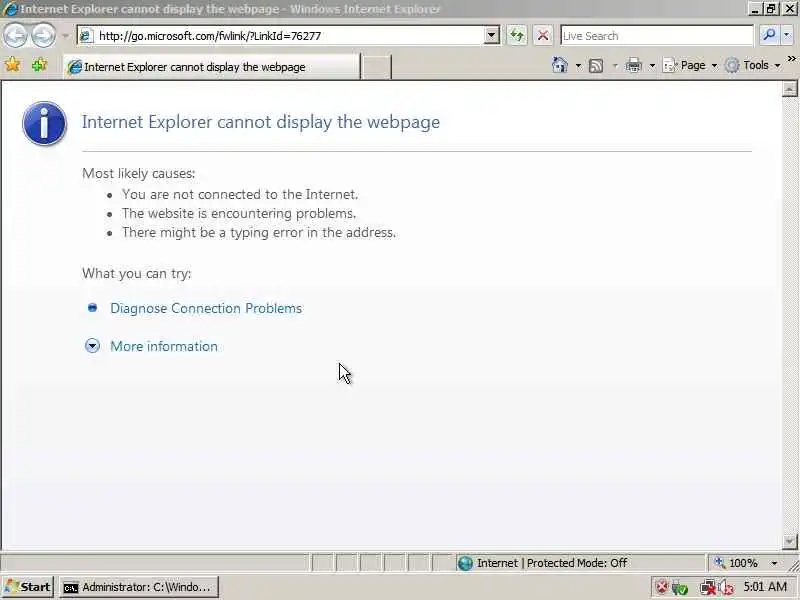
Task: Click the Add to Favorites icon
Action: pyautogui.click(x=39, y=65)
